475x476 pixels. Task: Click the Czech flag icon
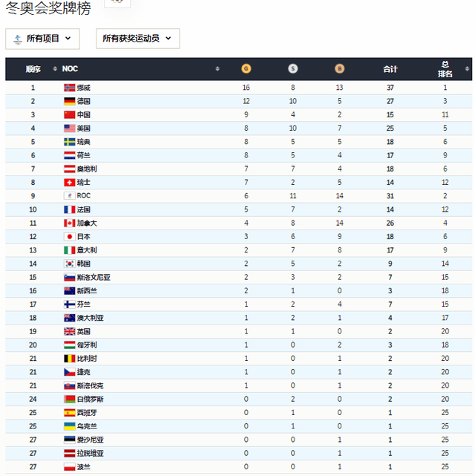click(x=70, y=372)
